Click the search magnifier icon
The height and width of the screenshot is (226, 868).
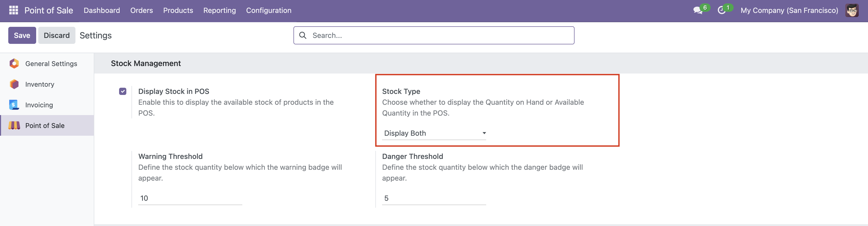(304, 35)
